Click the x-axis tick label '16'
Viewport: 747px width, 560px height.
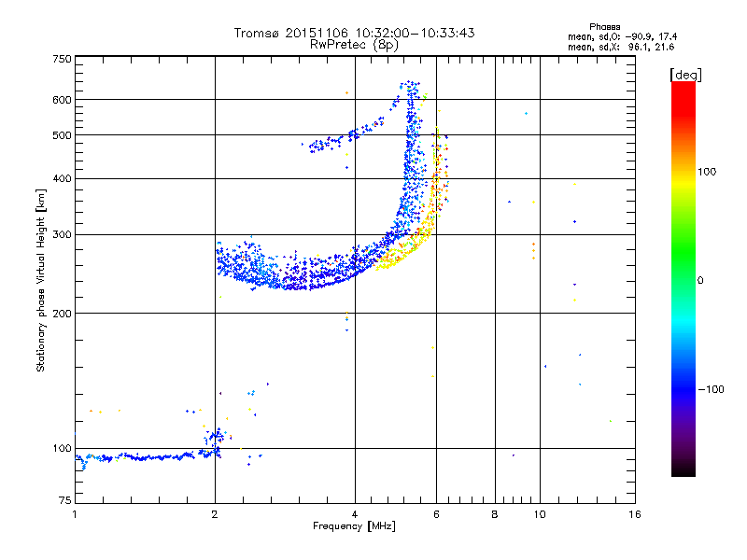pos(635,514)
